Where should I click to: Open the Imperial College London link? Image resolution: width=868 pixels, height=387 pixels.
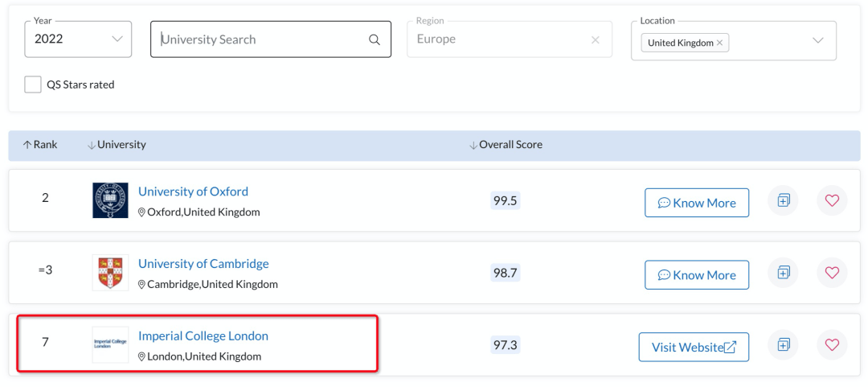point(203,336)
